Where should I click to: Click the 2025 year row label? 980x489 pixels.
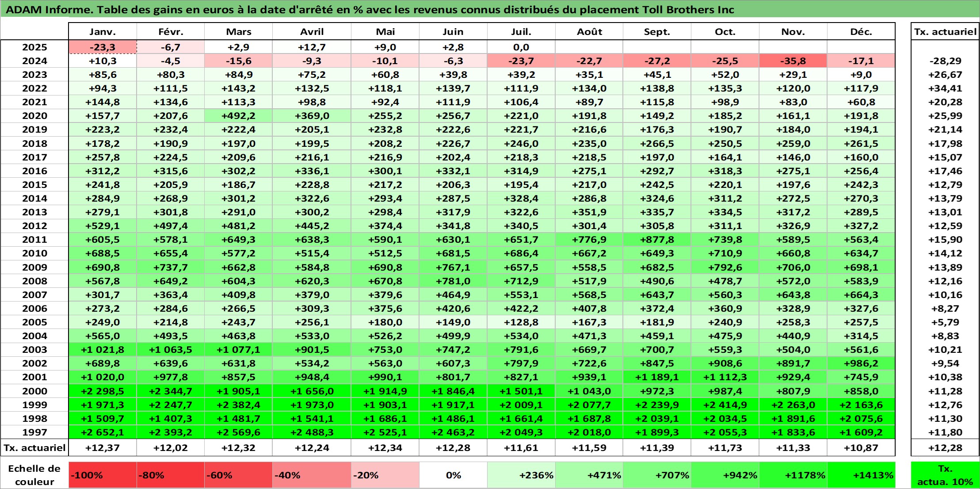34,47
